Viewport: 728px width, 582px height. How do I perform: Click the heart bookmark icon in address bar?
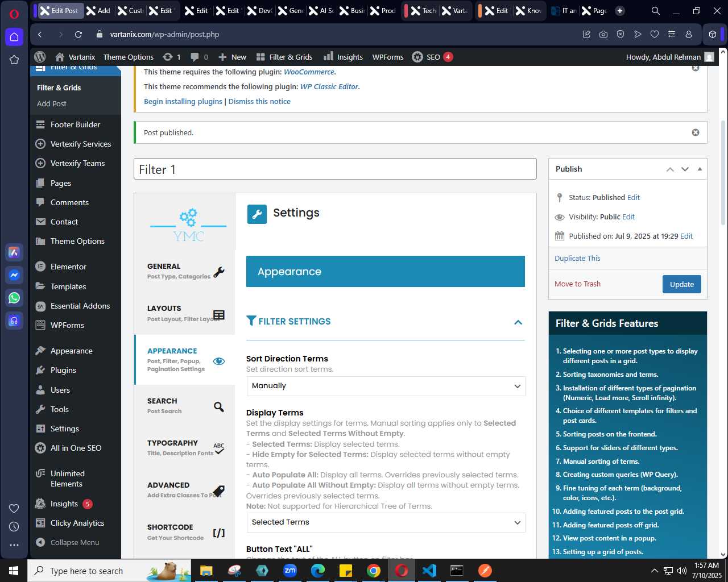coord(655,34)
